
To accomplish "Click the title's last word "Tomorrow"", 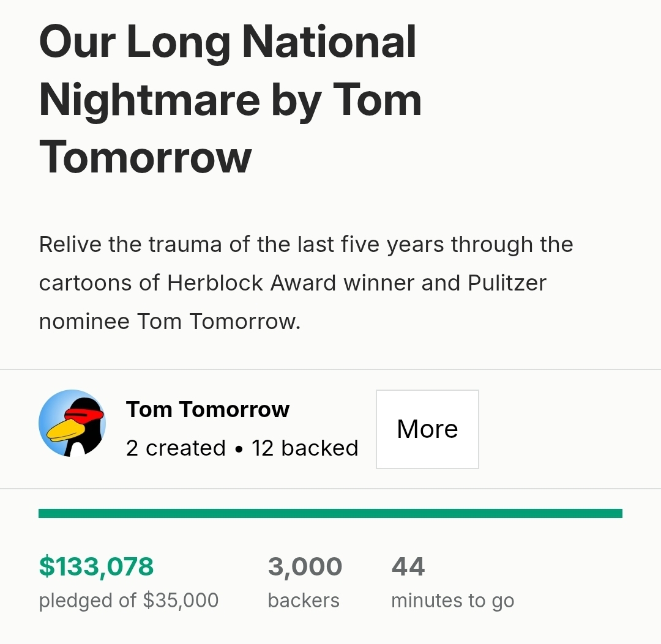I will click(x=146, y=157).
